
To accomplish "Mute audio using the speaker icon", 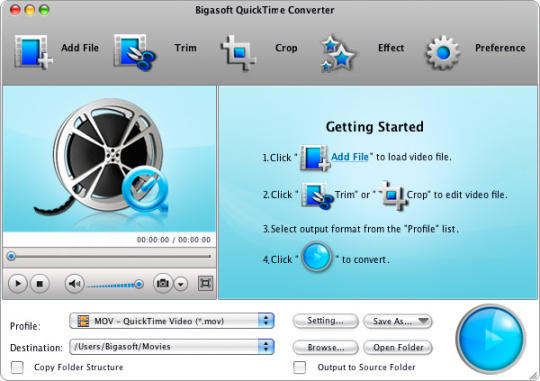I will pos(74,284).
